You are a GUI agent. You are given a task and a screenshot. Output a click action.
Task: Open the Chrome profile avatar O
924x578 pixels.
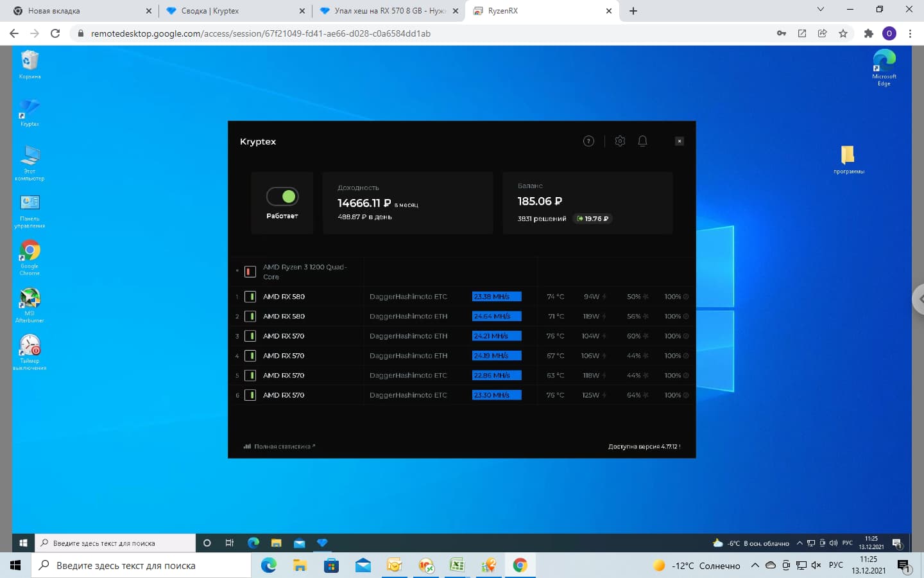889,33
